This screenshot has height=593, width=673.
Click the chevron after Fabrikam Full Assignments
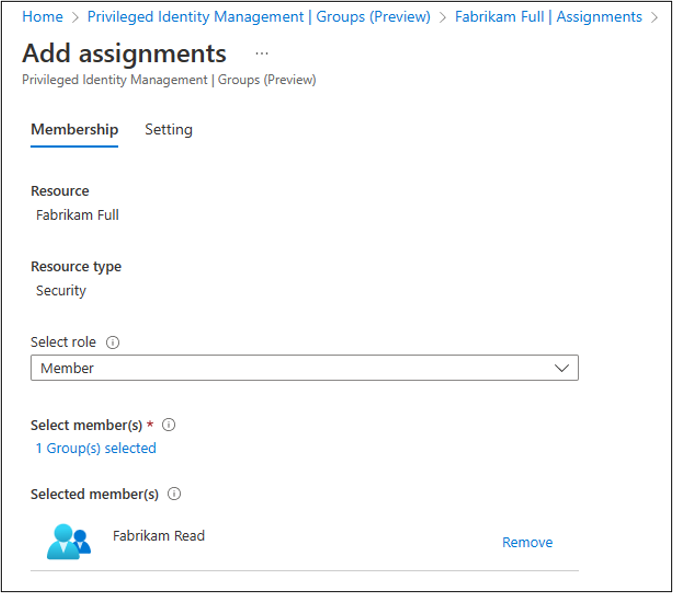tap(654, 17)
